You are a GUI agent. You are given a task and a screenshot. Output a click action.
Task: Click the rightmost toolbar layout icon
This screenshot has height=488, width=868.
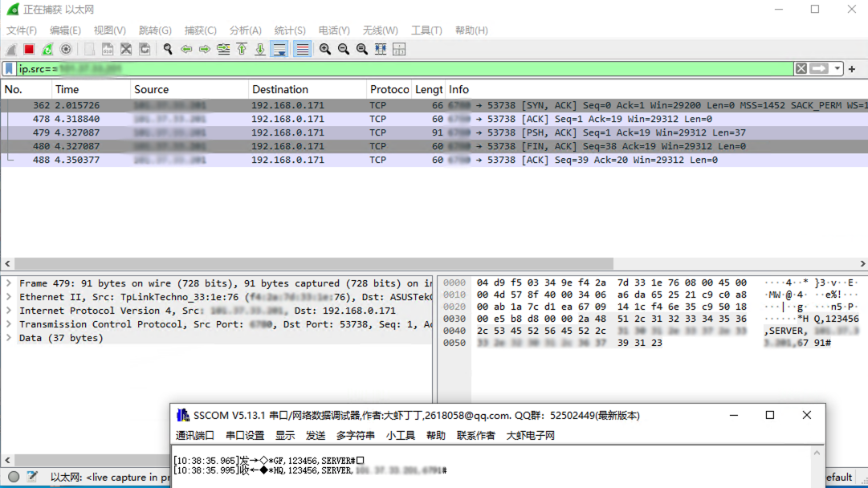pos(398,49)
